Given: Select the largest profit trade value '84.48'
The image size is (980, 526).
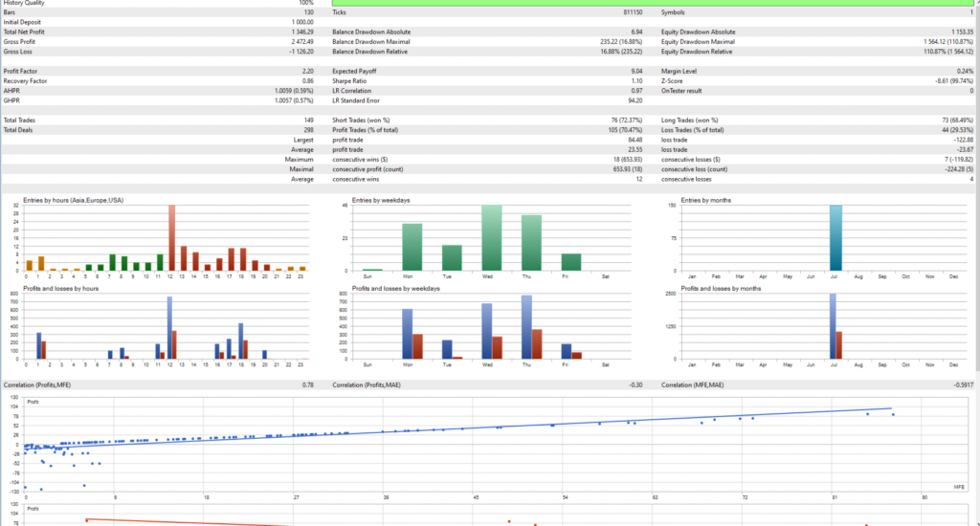Looking at the screenshot, I should coord(635,140).
